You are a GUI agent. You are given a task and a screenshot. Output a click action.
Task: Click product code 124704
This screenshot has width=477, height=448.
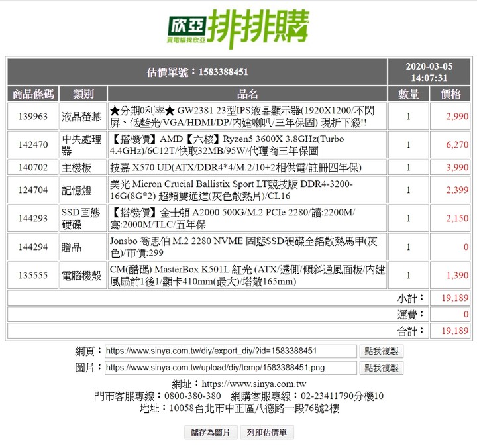pyautogui.click(x=33, y=190)
